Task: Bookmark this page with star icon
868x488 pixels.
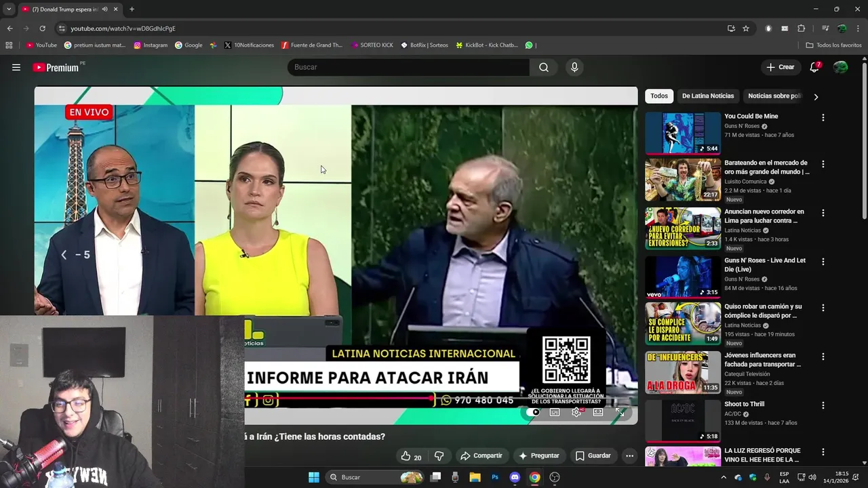Action: 746,28
